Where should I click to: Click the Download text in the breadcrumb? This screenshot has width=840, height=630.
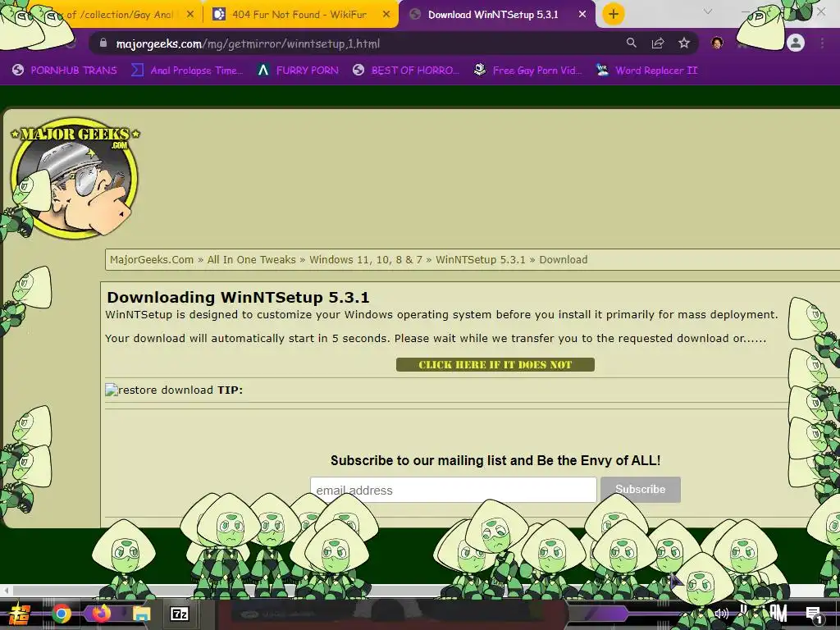tap(563, 260)
